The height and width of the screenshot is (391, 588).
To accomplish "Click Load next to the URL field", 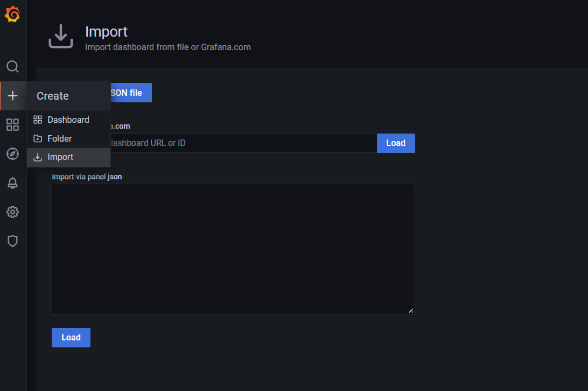I will click(x=396, y=143).
